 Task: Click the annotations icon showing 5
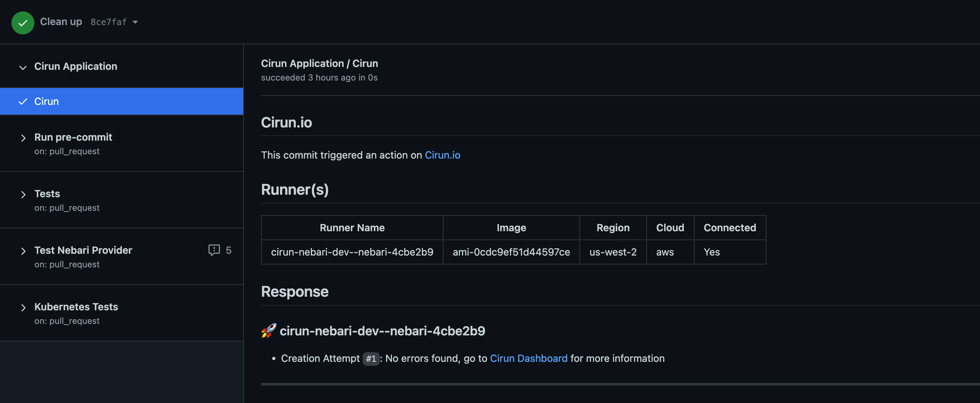tap(214, 250)
